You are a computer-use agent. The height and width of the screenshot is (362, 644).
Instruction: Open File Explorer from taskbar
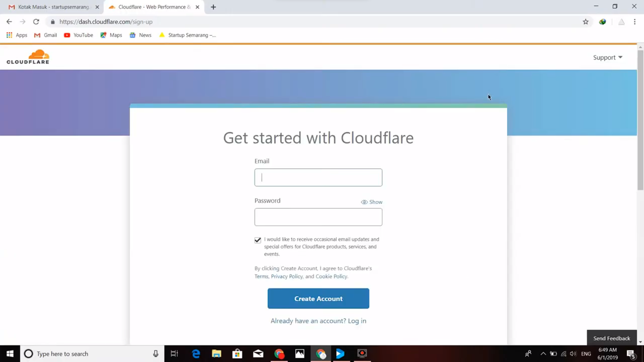click(x=217, y=354)
